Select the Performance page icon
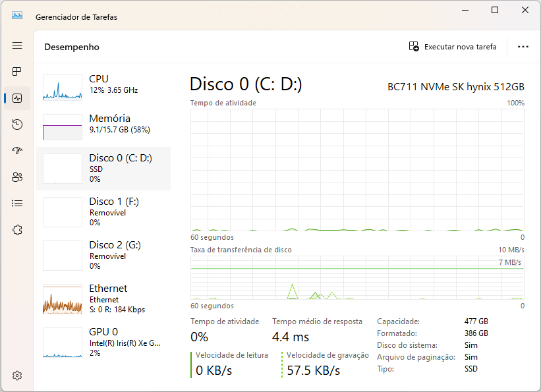Viewport: 541px width, 392px height. click(x=17, y=98)
